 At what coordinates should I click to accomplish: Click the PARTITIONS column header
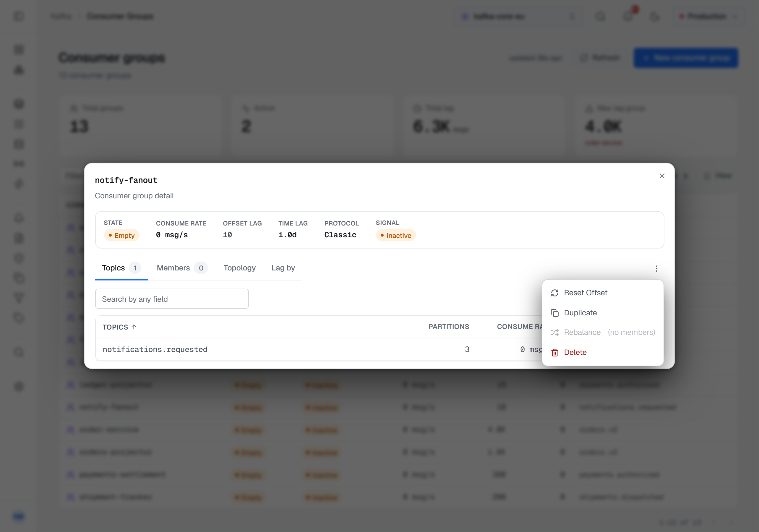[449, 327]
